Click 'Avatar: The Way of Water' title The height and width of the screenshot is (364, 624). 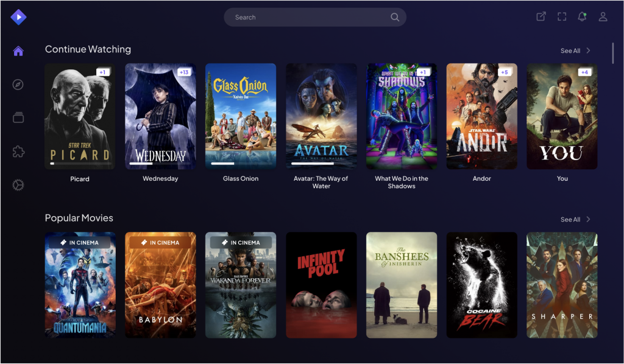[321, 182]
